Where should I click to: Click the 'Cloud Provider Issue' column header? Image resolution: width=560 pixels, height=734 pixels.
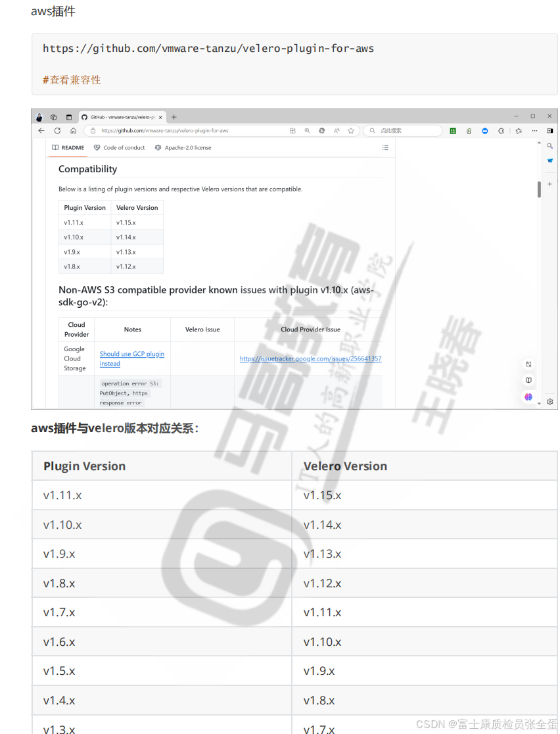(x=311, y=330)
